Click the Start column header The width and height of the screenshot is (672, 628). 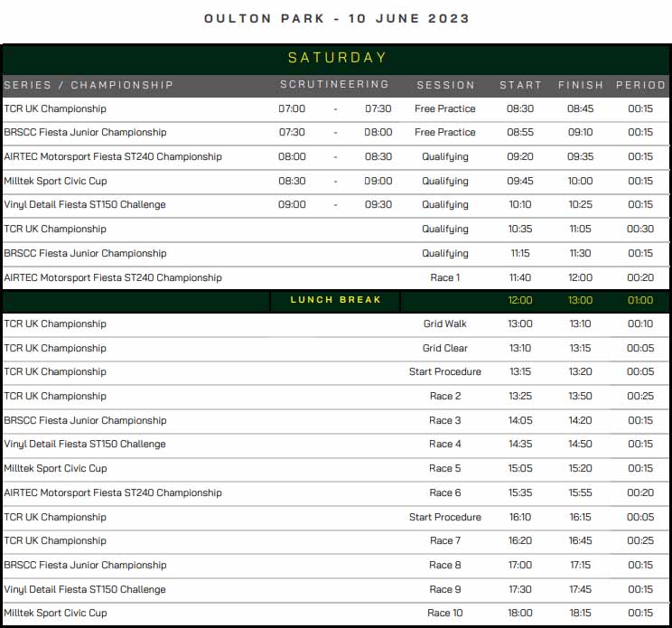tap(520, 85)
